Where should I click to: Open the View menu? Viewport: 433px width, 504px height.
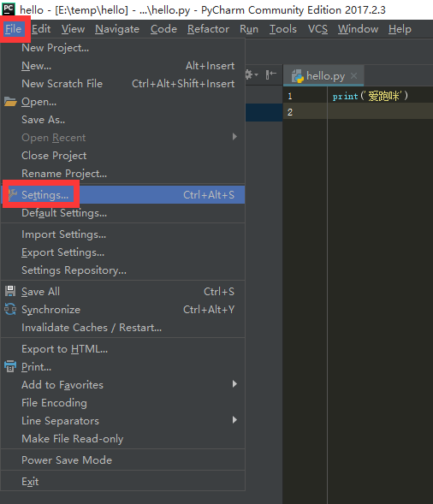pyautogui.click(x=74, y=29)
